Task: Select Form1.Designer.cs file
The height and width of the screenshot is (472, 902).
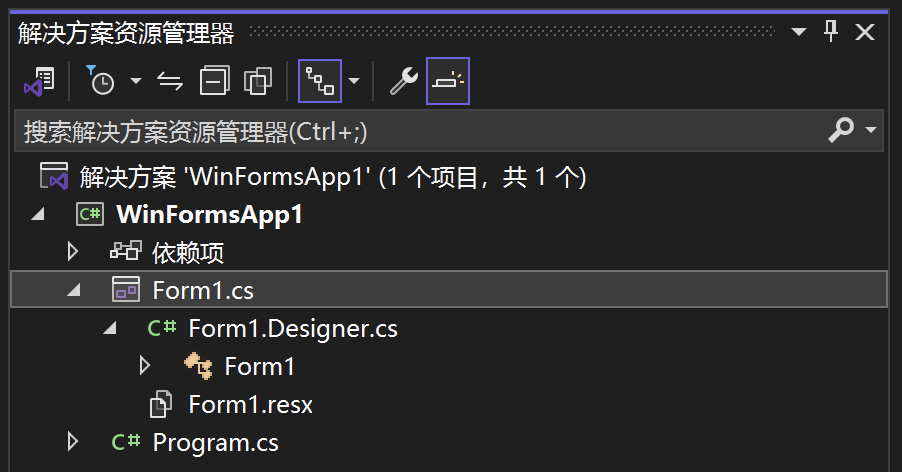Action: 293,328
